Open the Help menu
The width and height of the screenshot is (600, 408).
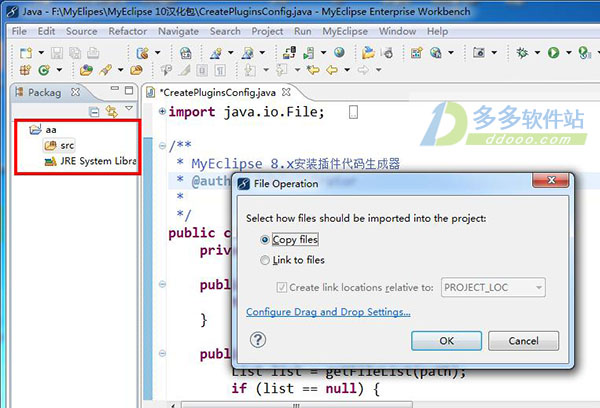pyautogui.click(x=437, y=31)
